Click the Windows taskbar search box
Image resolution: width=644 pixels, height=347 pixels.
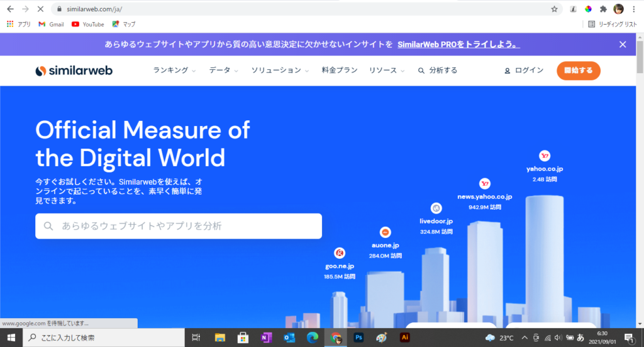point(104,338)
